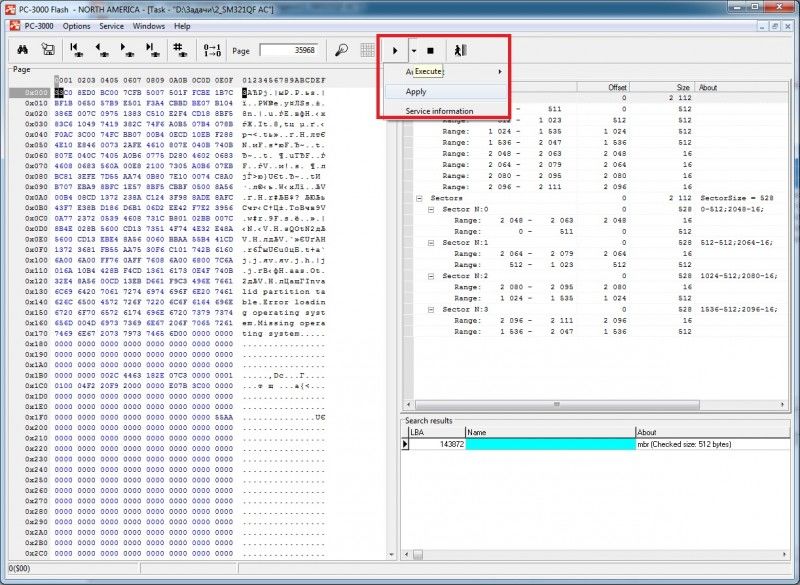
Task: Go to the last page
Action: (x=152, y=49)
